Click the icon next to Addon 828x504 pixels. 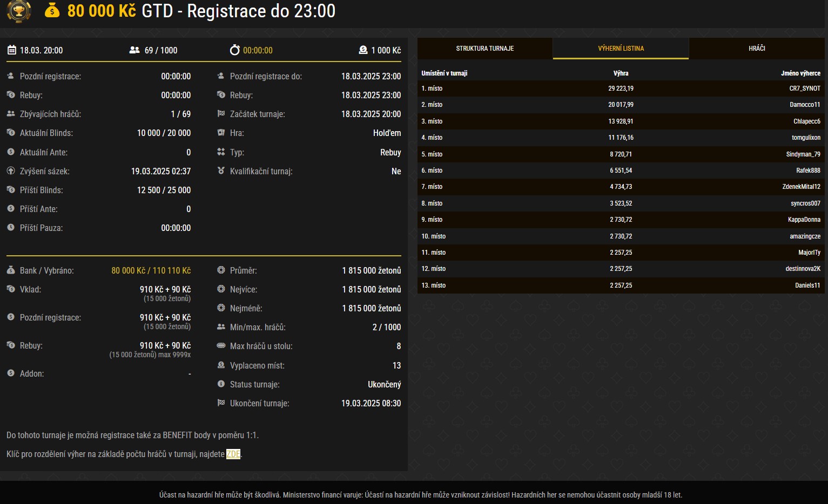click(11, 373)
